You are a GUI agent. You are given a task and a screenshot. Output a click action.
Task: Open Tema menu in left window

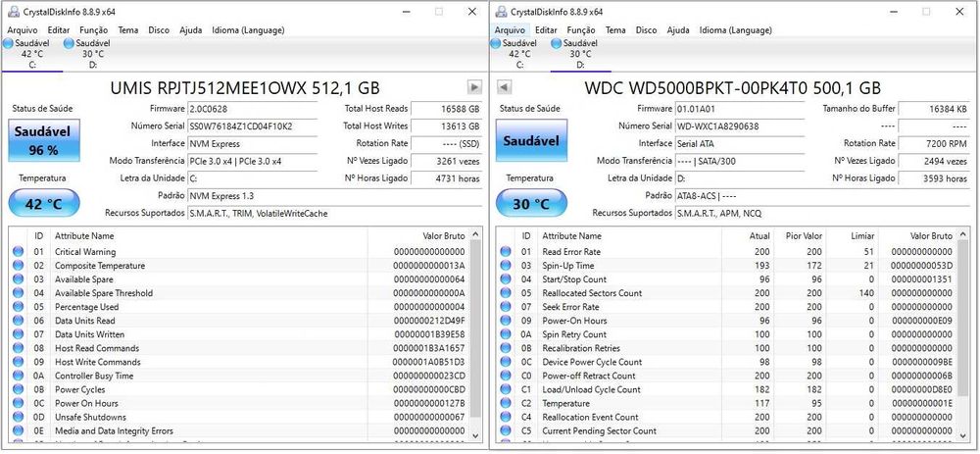click(128, 30)
